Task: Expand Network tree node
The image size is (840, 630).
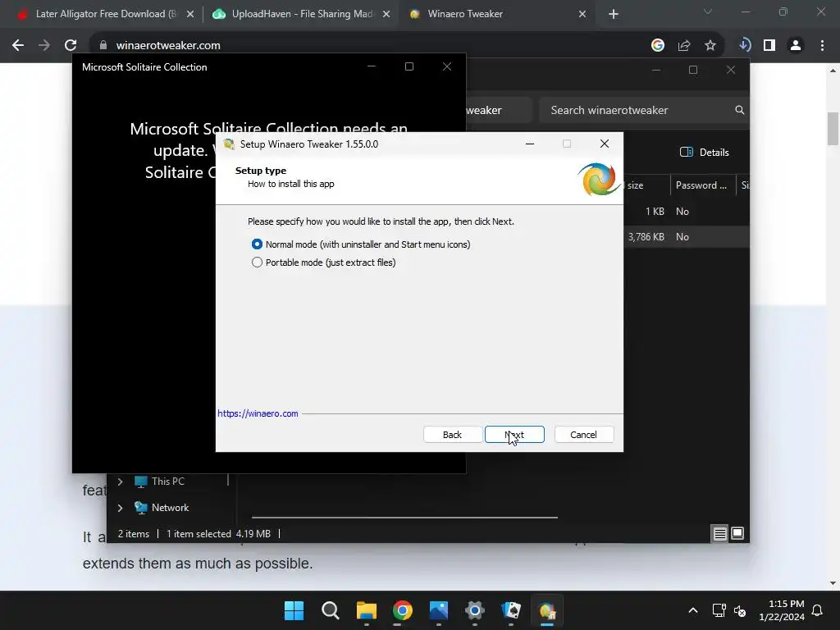Action: 120,508
